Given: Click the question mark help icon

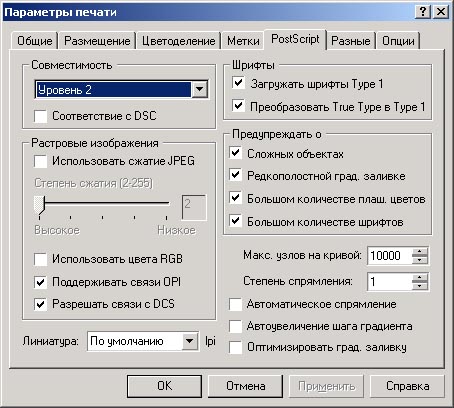Looking at the screenshot, I should (x=423, y=12).
